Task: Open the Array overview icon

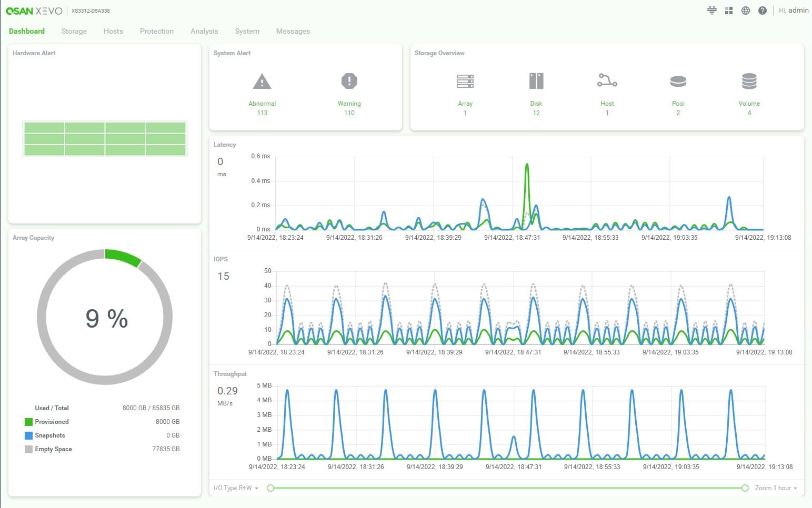Action: tap(465, 81)
